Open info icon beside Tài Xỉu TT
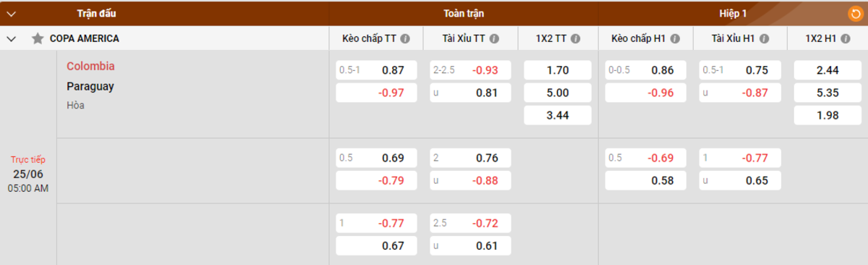This screenshot has height=265, width=868. click(x=494, y=38)
